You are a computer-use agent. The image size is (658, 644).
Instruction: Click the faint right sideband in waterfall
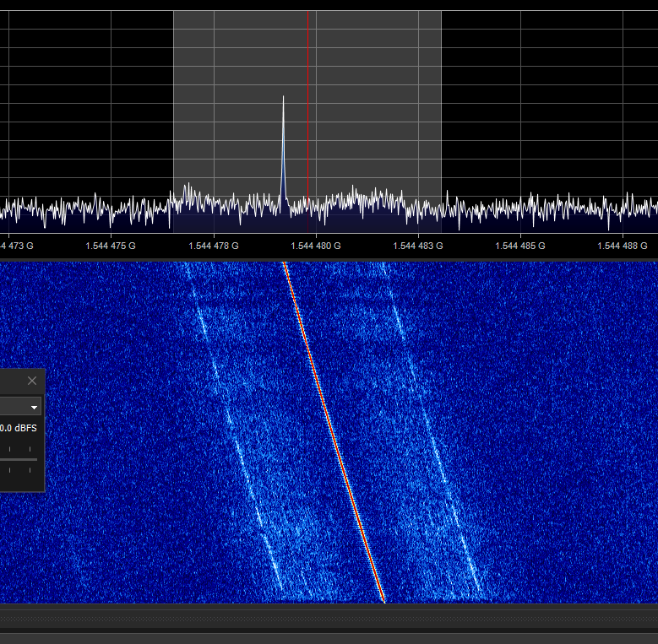pos(431,430)
